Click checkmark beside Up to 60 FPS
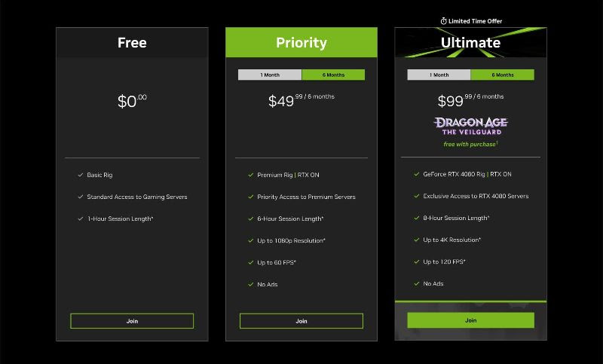 tap(251, 262)
